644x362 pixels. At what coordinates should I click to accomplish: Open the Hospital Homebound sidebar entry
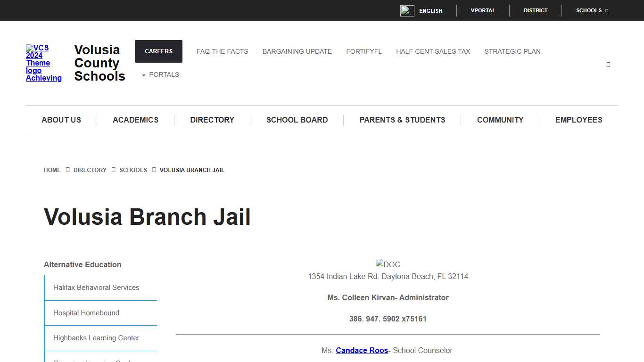pos(86,313)
